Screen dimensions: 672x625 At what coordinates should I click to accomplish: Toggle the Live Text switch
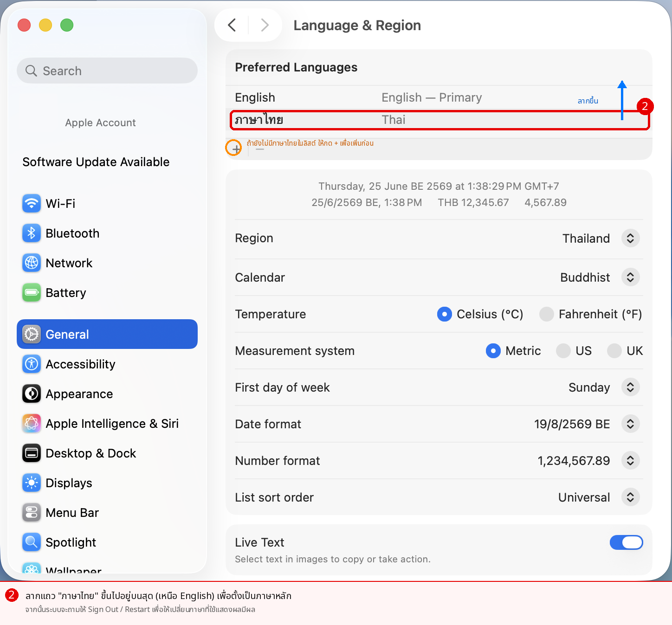[x=627, y=542]
